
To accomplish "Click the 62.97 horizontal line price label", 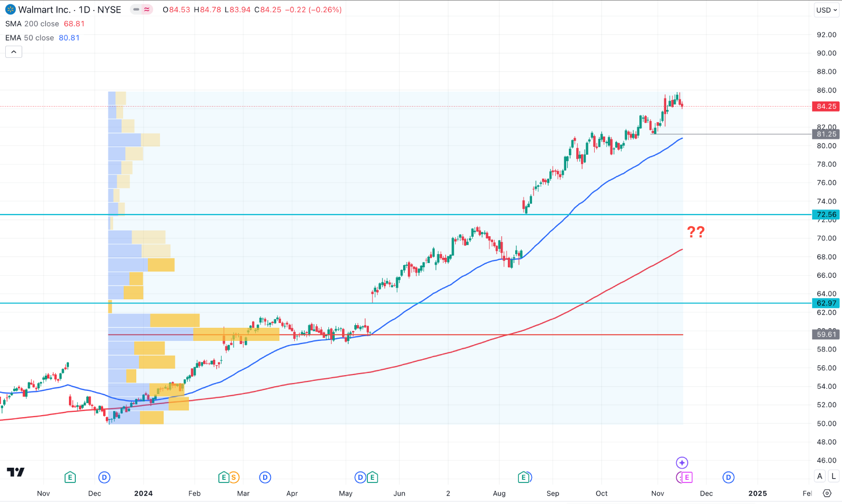I will tap(826, 303).
